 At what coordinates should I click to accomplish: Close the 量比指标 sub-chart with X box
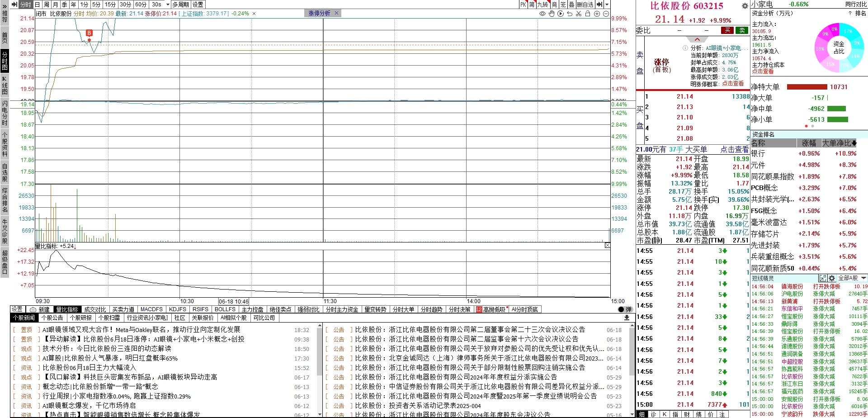pyautogui.click(x=608, y=245)
